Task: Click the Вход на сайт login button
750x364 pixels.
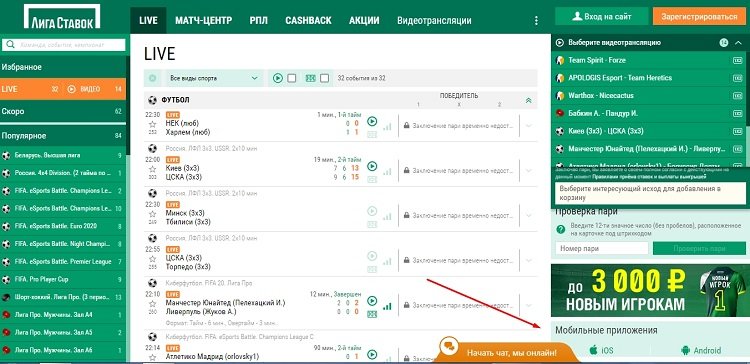Action: pyautogui.click(x=602, y=16)
